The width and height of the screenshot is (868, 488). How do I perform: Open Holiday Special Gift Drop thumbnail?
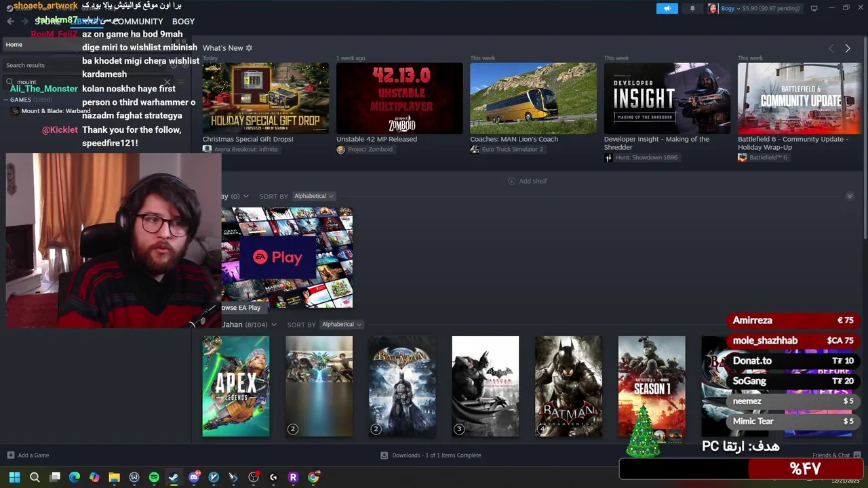pos(266,98)
